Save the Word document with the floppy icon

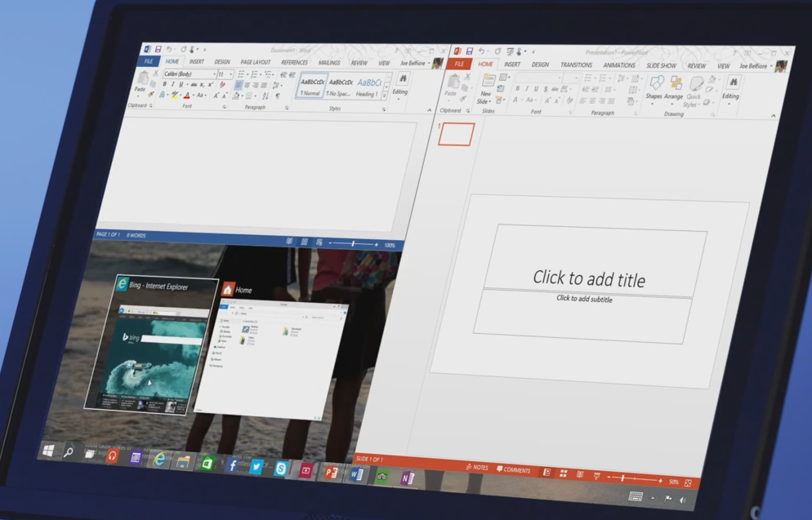point(158,49)
